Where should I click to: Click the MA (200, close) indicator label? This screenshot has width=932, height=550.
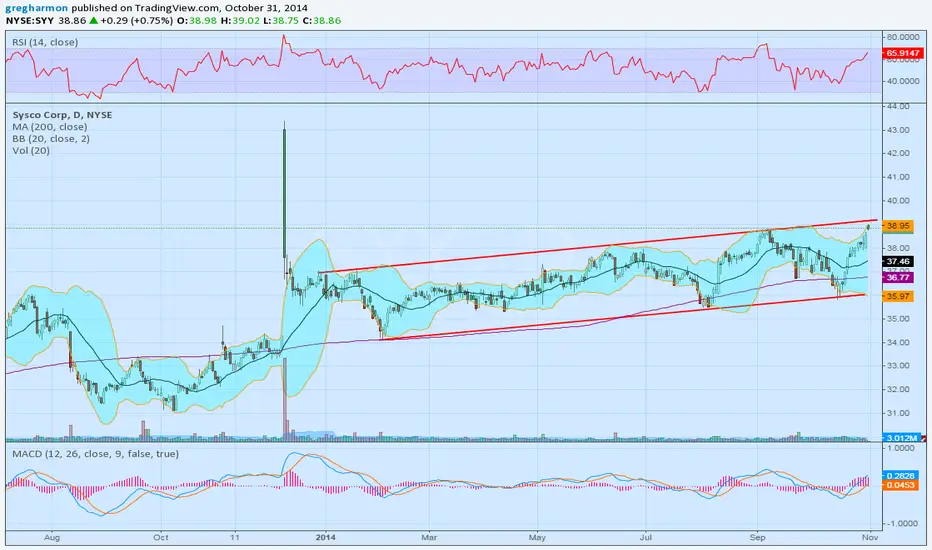pos(50,127)
